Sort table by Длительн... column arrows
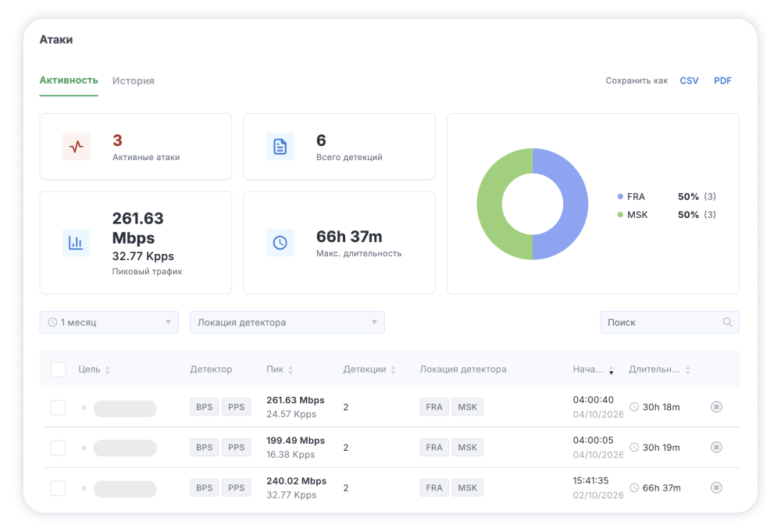The image size is (781, 532). coord(688,370)
